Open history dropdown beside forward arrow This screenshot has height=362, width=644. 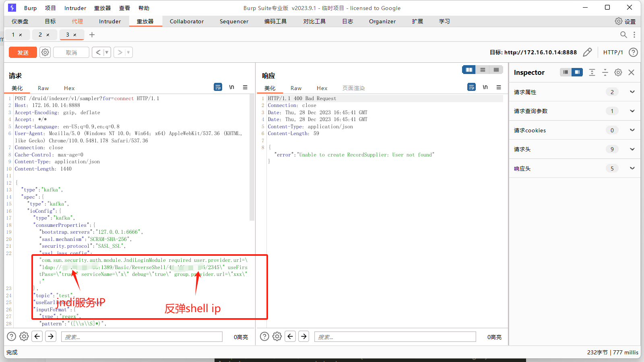(129, 52)
